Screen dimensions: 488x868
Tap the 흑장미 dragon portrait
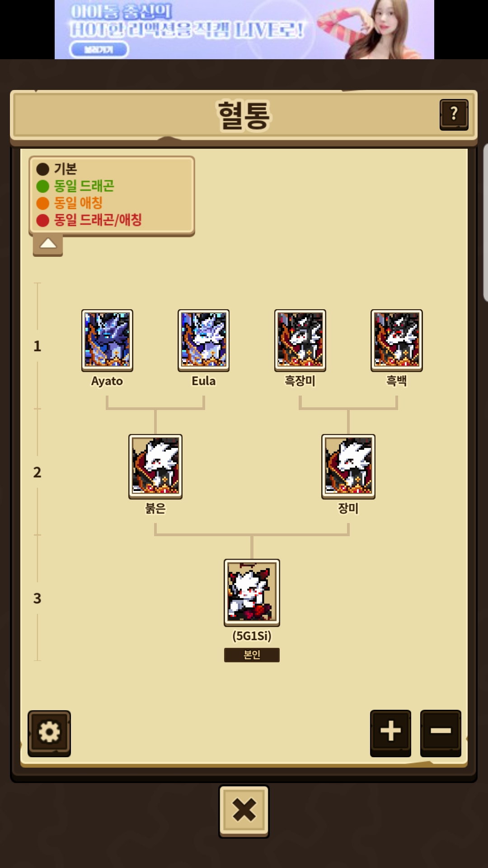pos(300,340)
